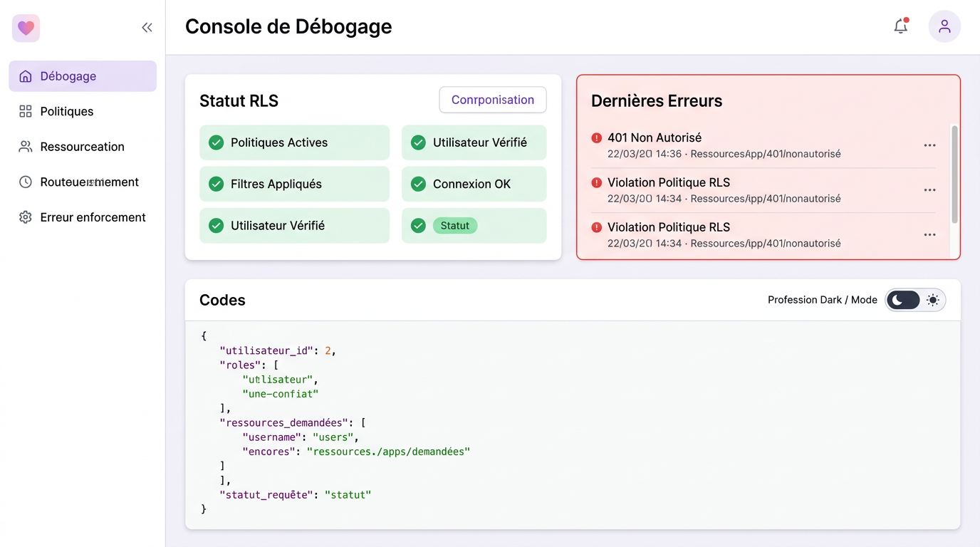Screen dimensions: 980x547
Task: Click the clock icon in sidebar
Action: pos(26,182)
